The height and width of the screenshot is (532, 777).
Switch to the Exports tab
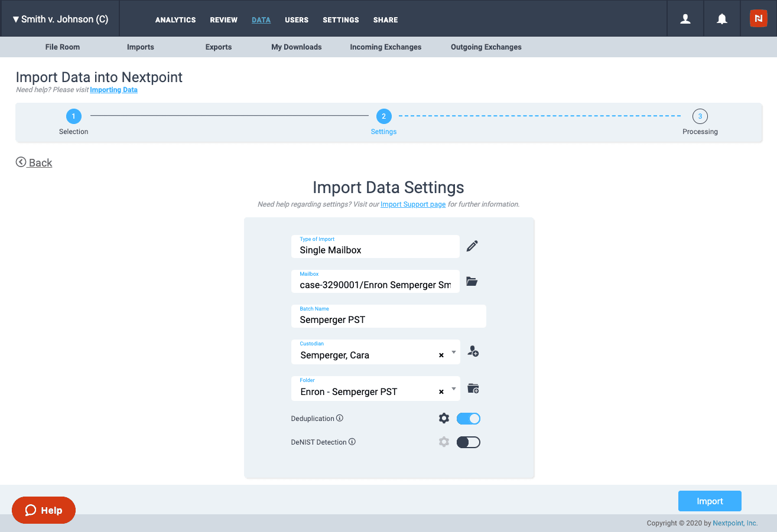(x=219, y=47)
